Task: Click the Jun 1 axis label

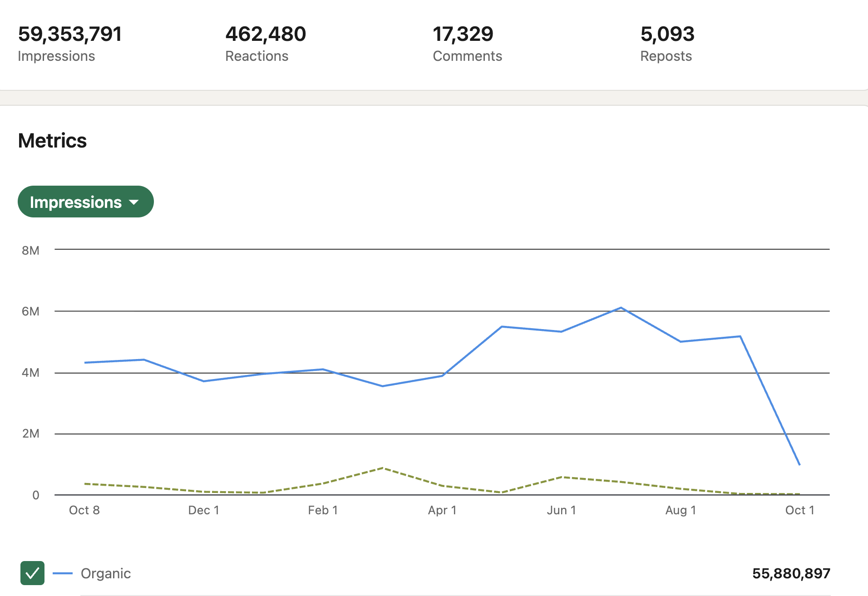Action: click(x=562, y=510)
